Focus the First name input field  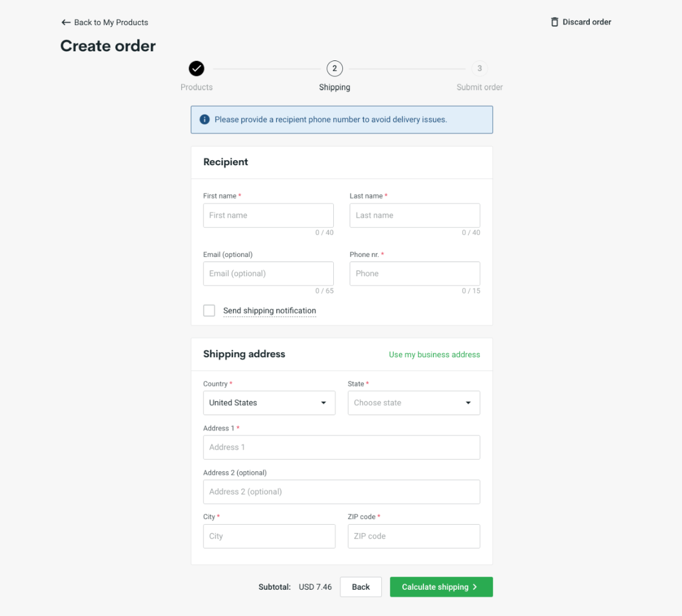(x=268, y=215)
